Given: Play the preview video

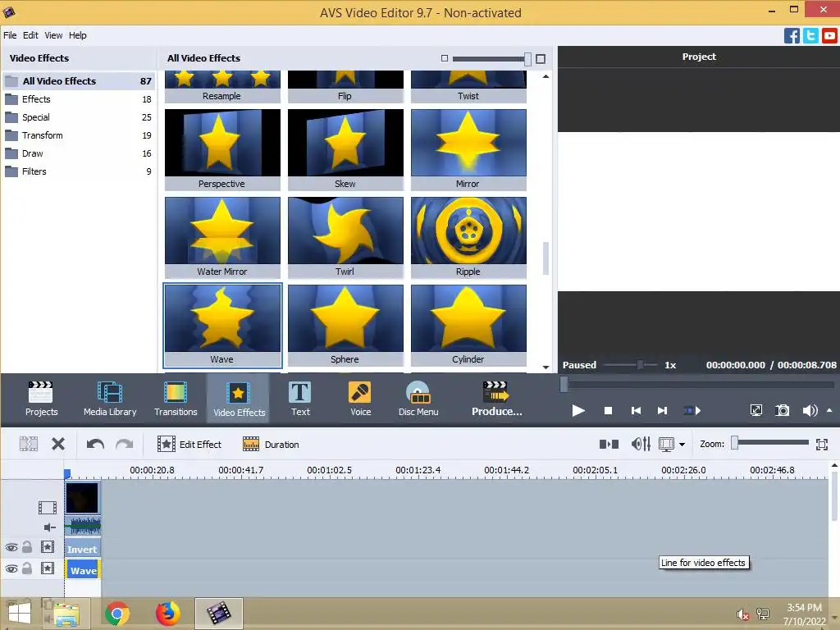Looking at the screenshot, I should pos(578,411).
